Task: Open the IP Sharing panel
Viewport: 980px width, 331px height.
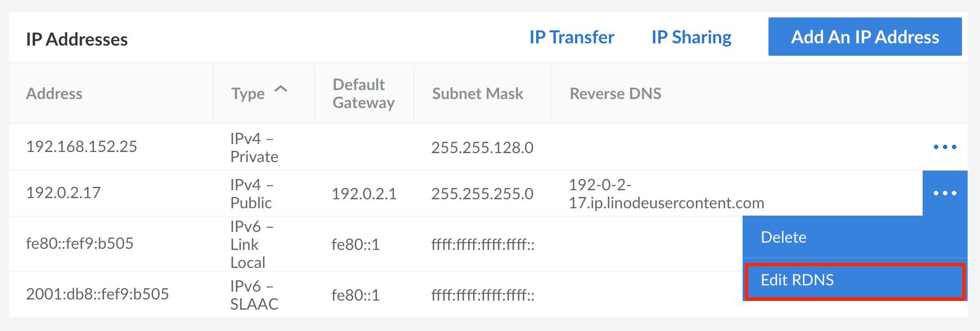Action: 691,37
